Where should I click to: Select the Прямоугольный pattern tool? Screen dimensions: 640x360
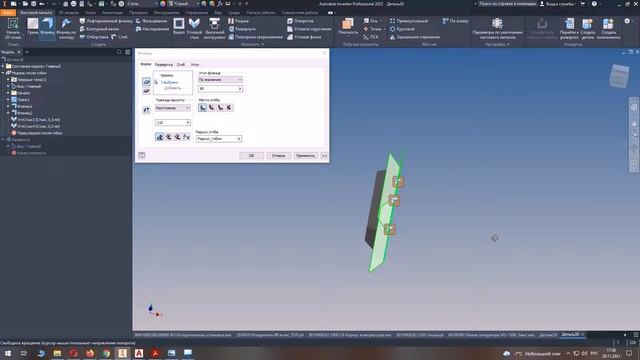pos(409,21)
